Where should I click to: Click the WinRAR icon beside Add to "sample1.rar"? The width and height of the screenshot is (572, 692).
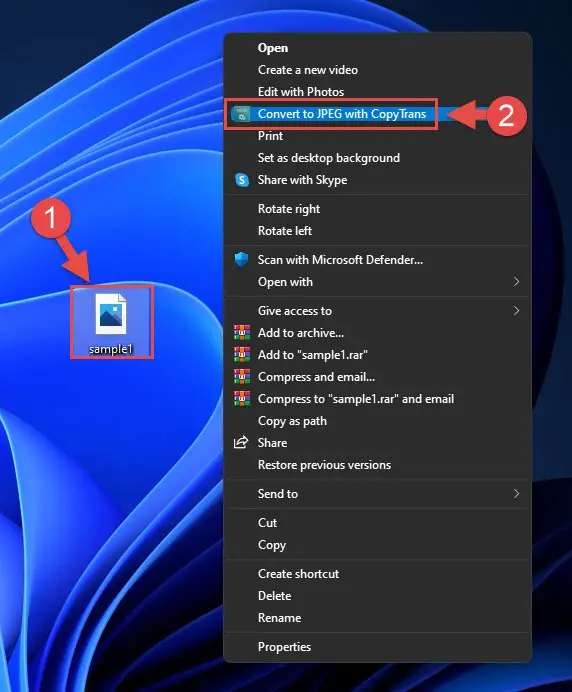pos(242,354)
